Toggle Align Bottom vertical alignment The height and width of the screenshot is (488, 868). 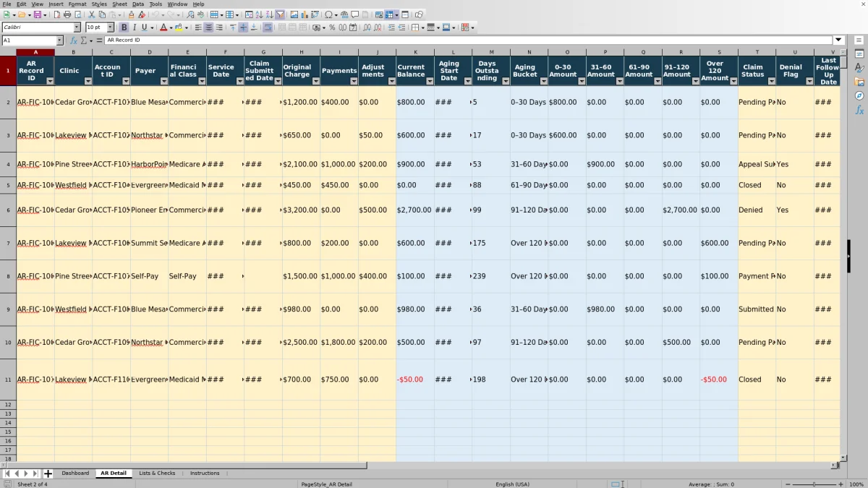click(x=253, y=27)
